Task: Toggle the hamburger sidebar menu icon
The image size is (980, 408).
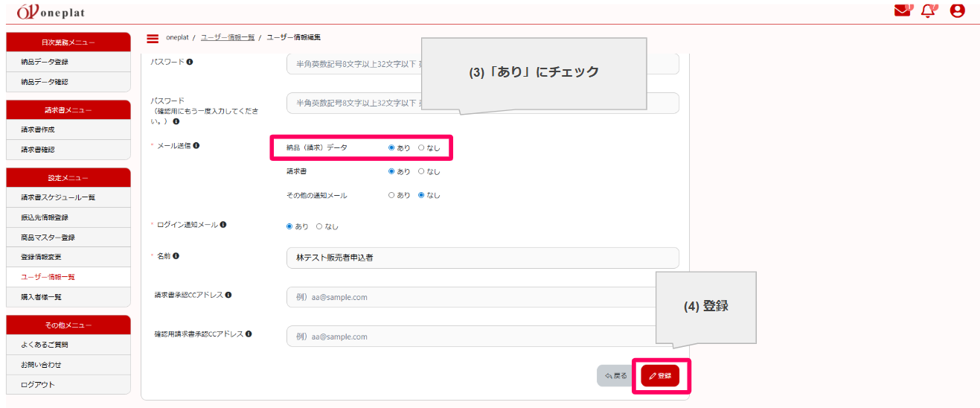Action: point(153,39)
